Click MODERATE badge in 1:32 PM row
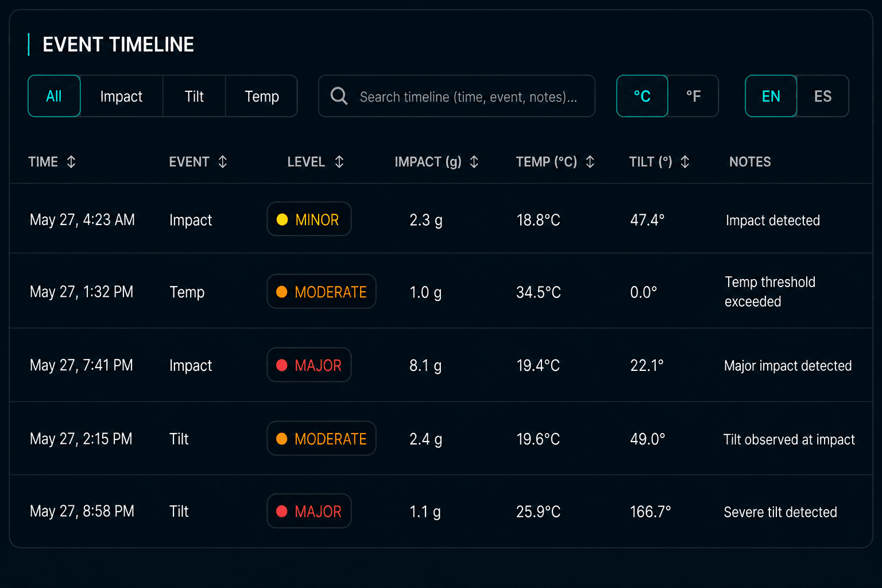The width and height of the screenshot is (882, 588). (x=322, y=291)
